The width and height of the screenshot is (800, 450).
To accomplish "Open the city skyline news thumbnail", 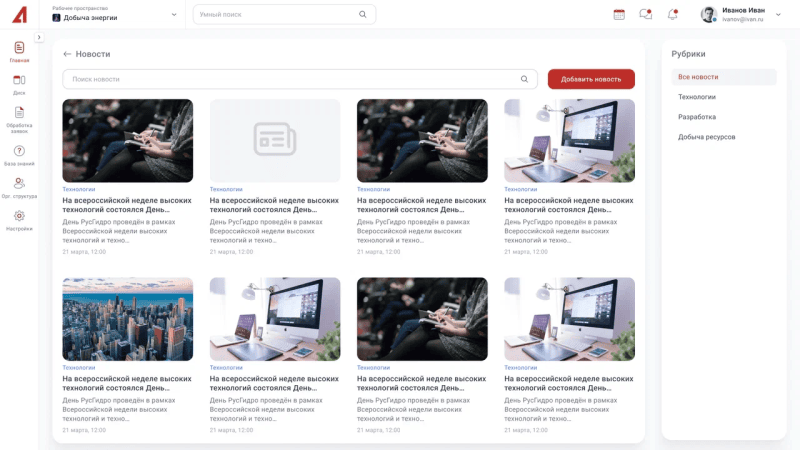I will pyautogui.click(x=127, y=319).
